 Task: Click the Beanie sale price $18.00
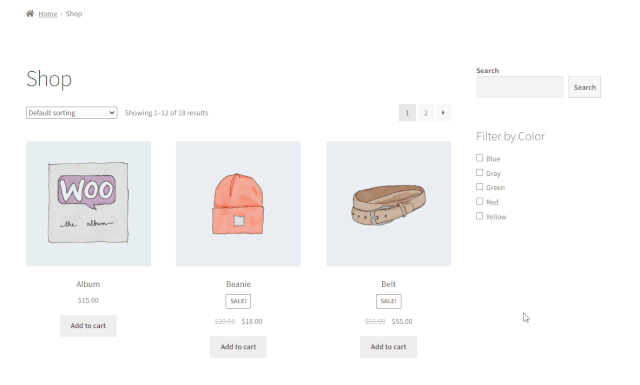(252, 321)
